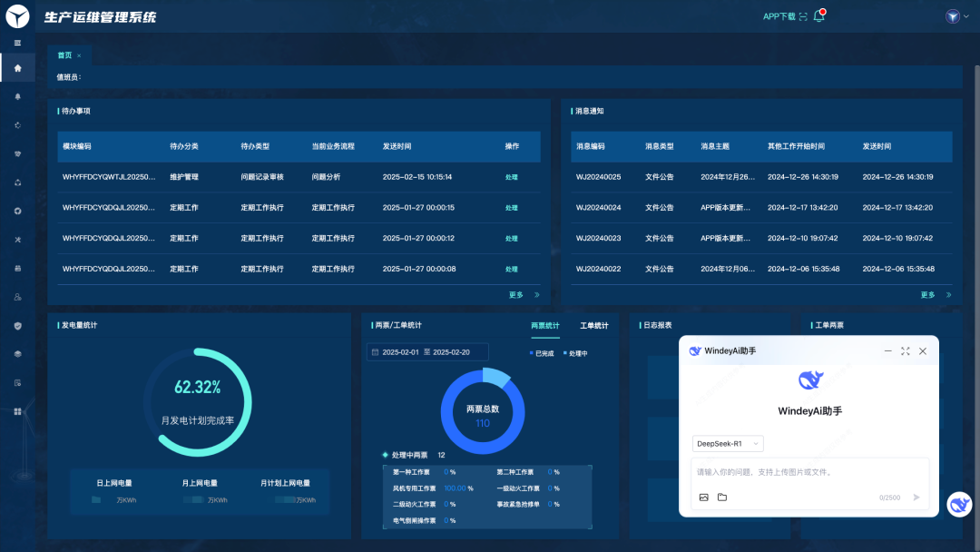
Task: Click the upload image icon in assistant
Action: pos(704,498)
